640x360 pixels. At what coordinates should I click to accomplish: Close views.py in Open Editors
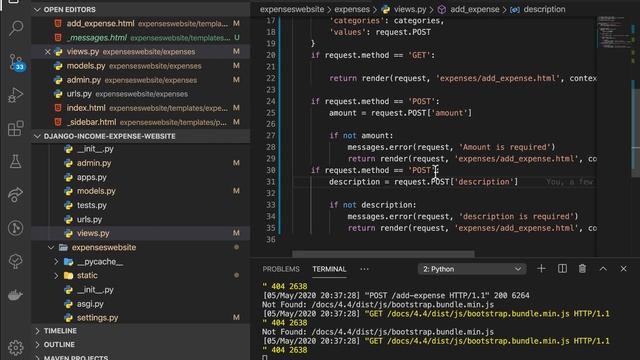pyautogui.click(x=47, y=52)
